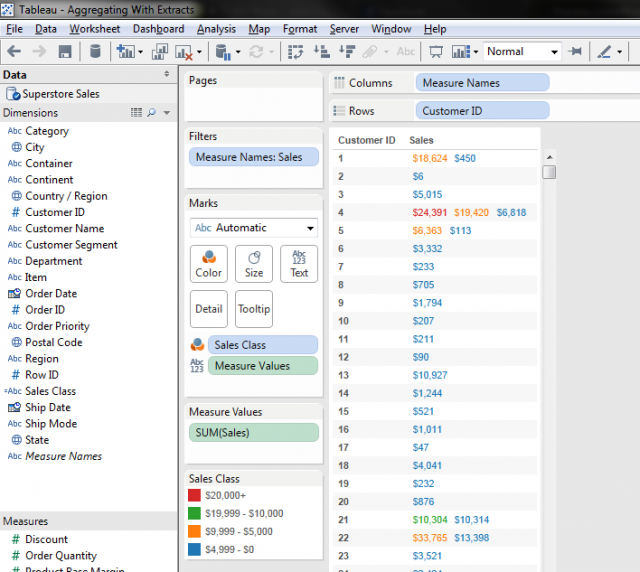Open the Dimensions pane dropdown arrow

pos(167,113)
